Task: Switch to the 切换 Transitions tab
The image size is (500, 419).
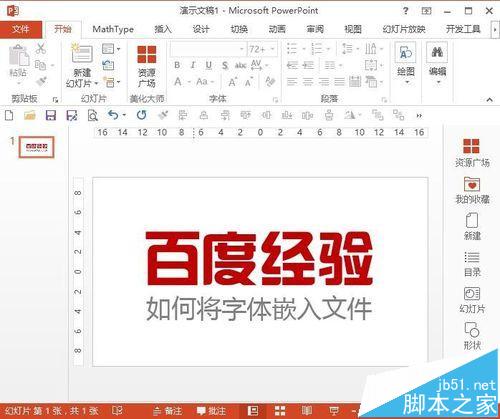Action: pyautogui.click(x=239, y=29)
